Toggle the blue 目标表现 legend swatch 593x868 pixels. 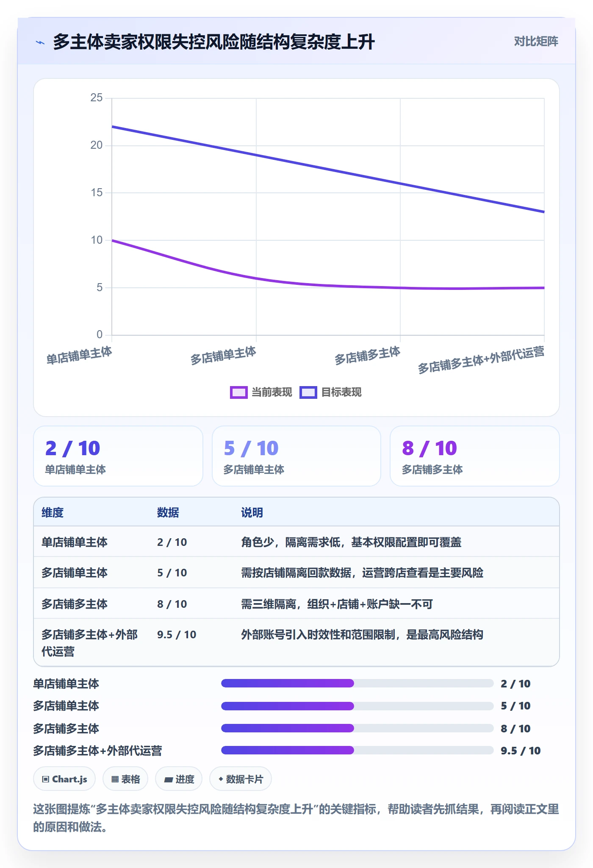(308, 392)
